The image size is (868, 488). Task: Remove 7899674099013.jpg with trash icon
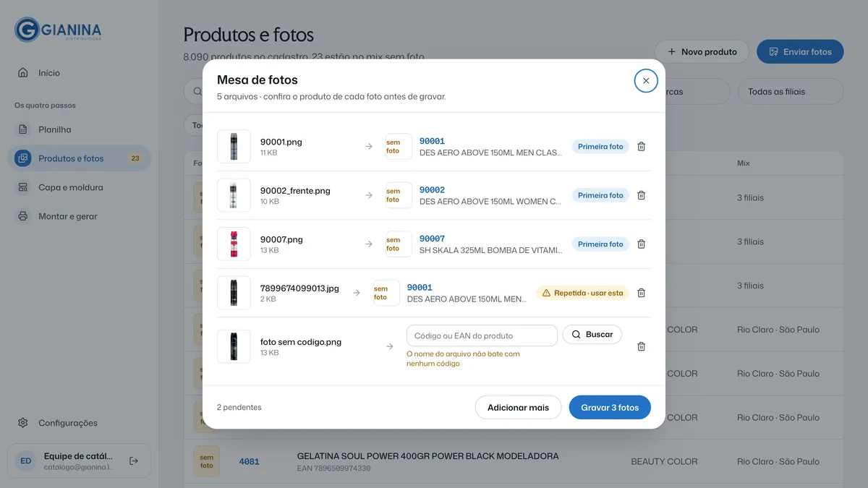641,293
